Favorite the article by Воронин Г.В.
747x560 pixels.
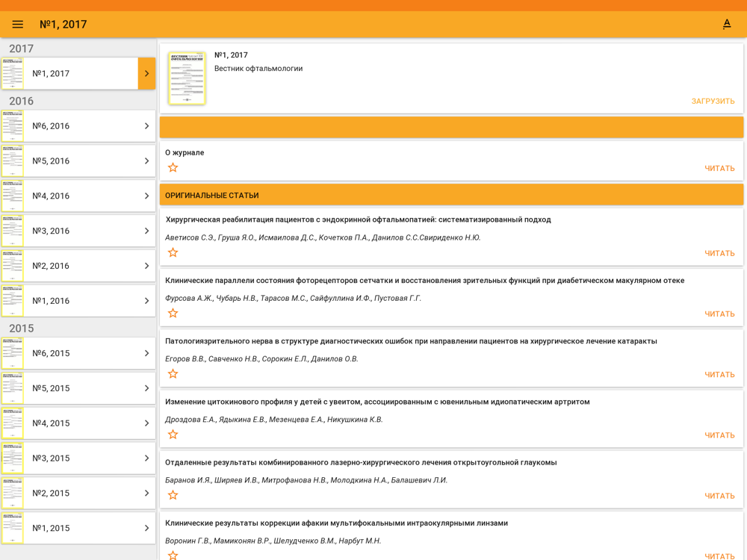pos(173,555)
